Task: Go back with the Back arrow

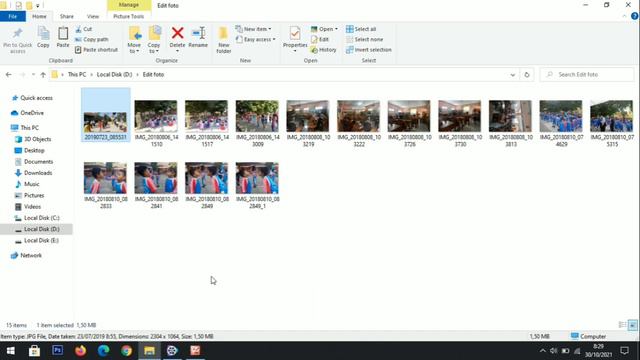Action: (x=9, y=75)
